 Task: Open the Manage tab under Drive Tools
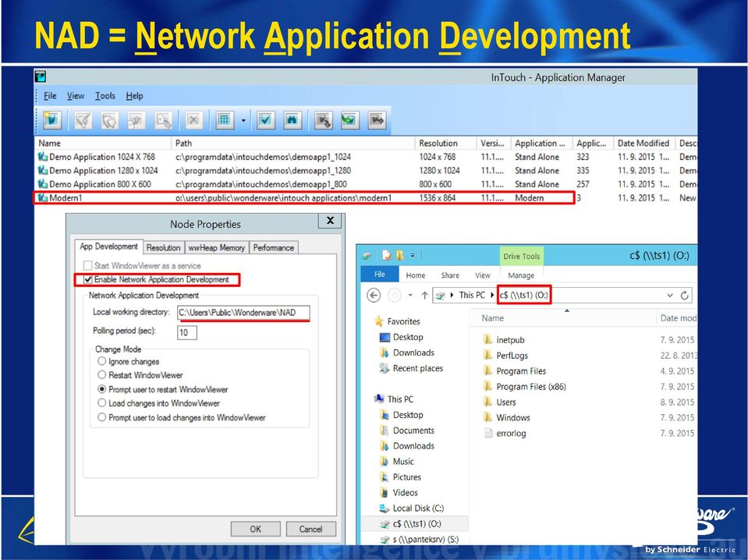[x=521, y=275]
